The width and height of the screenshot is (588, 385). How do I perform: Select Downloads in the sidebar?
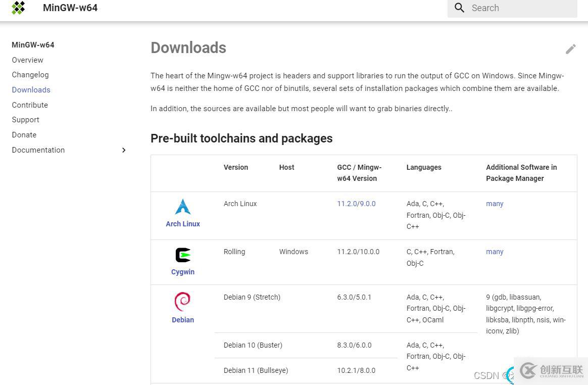tap(31, 90)
